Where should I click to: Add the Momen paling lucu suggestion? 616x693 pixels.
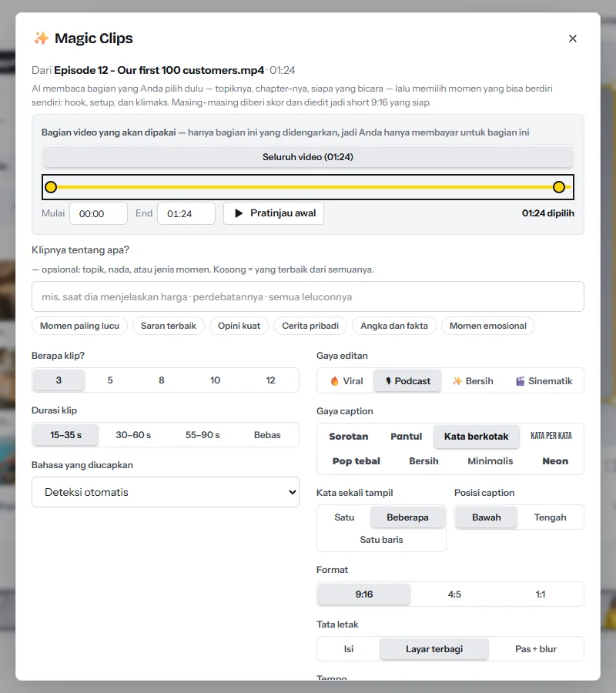coord(79,326)
